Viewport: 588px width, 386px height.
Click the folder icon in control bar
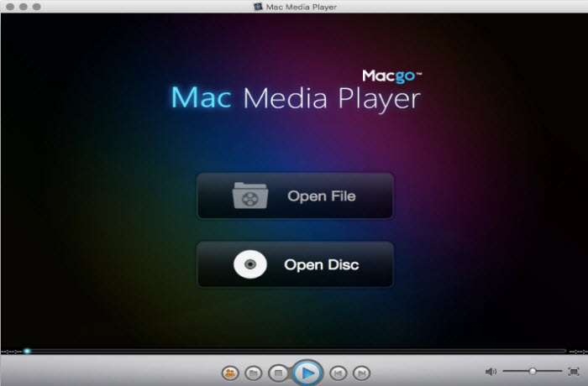pos(254,373)
